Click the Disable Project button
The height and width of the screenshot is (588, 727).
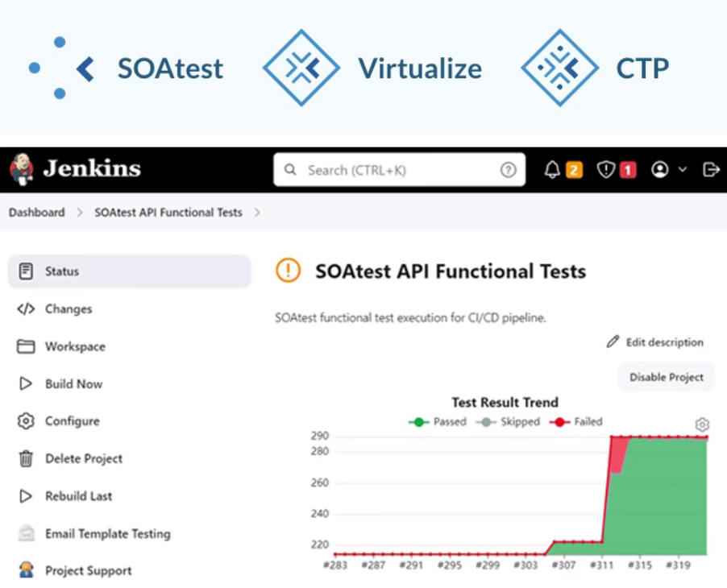pos(667,377)
